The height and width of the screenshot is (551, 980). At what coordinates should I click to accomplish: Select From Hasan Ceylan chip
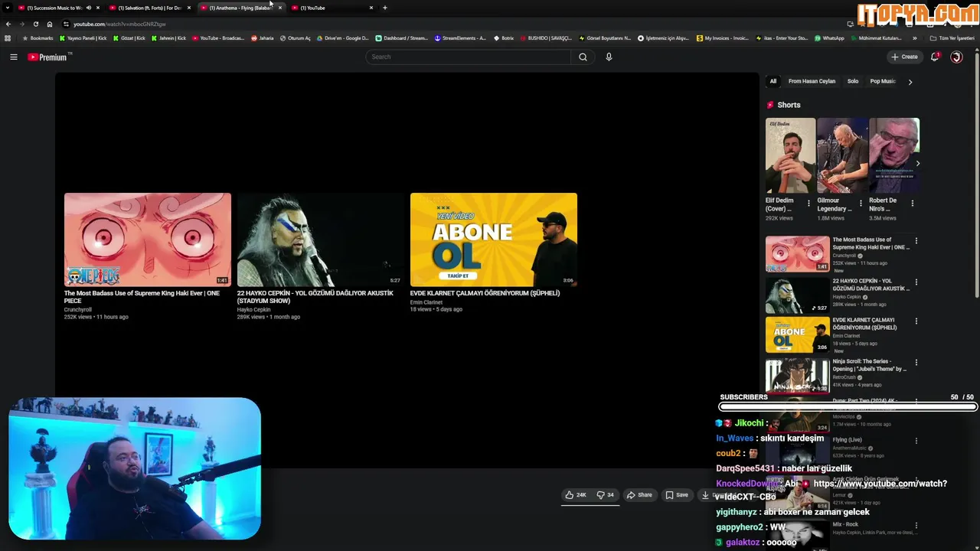pos(812,81)
